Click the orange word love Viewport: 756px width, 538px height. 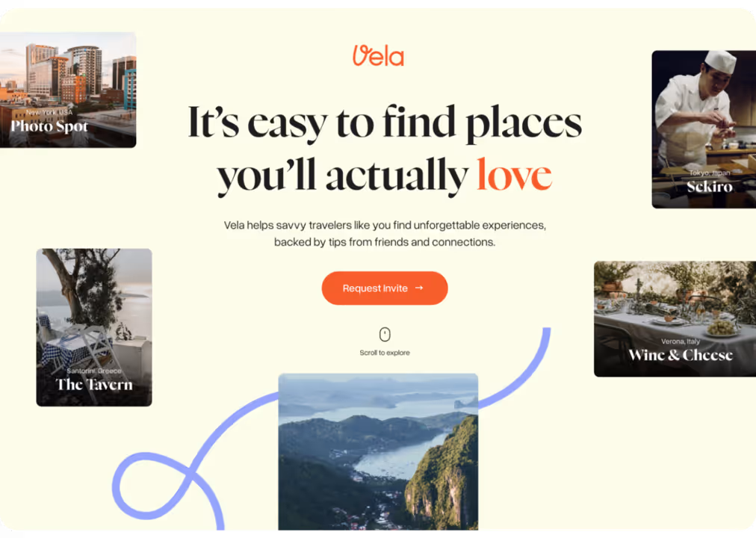(514, 174)
